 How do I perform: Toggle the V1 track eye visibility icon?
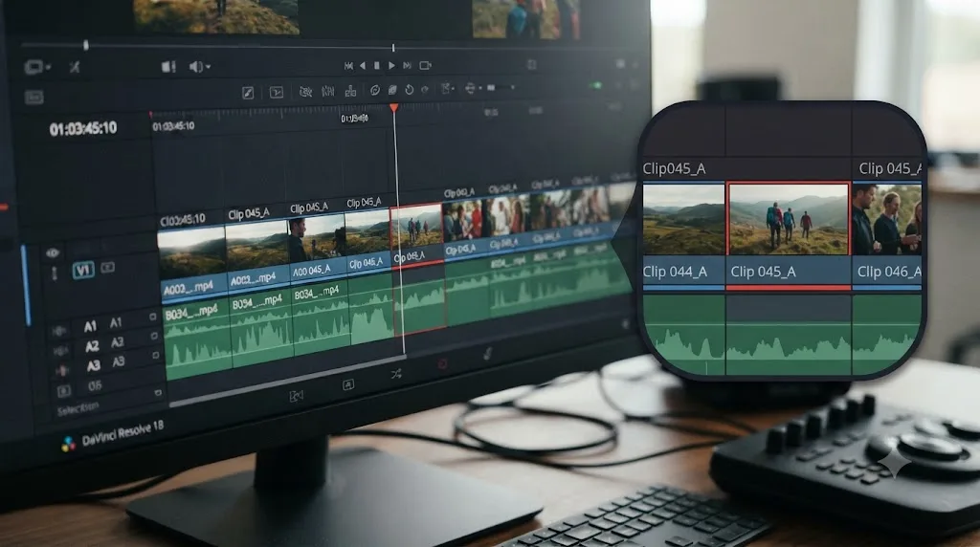[52, 252]
